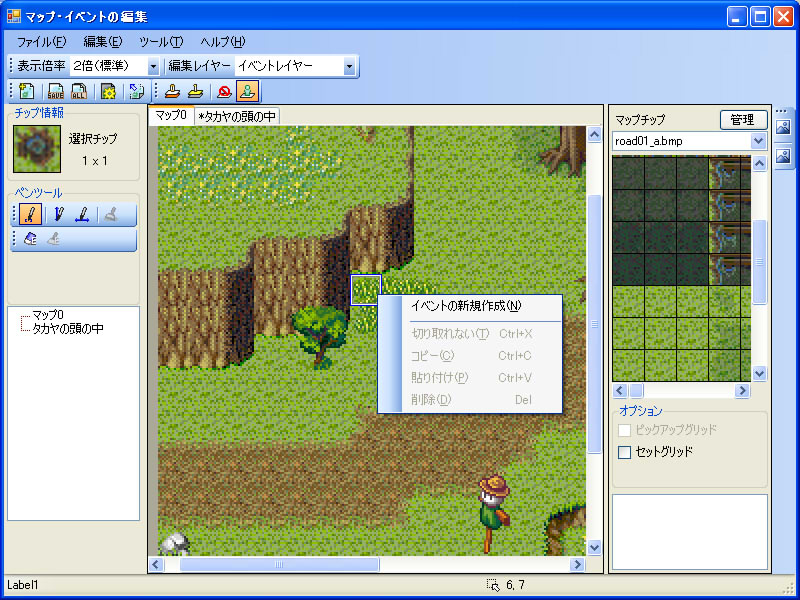Click the small green tree on map
The width and height of the screenshot is (800, 600).
pyautogui.click(x=319, y=337)
